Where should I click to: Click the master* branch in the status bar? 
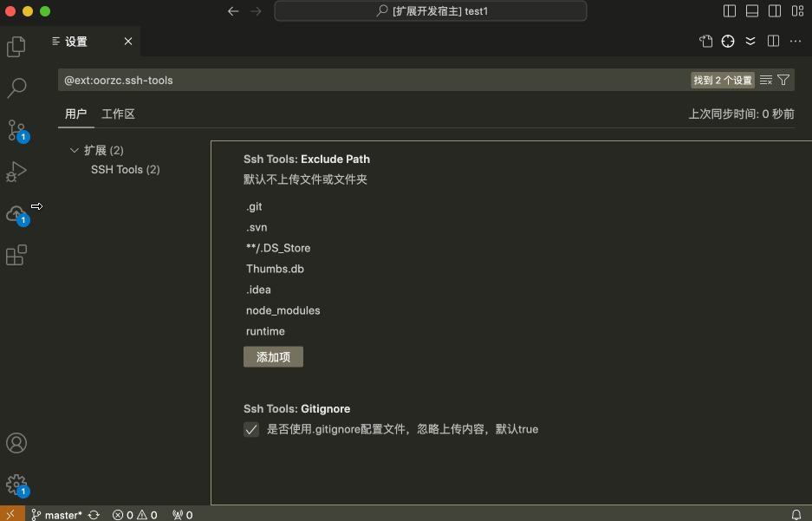(57, 514)
